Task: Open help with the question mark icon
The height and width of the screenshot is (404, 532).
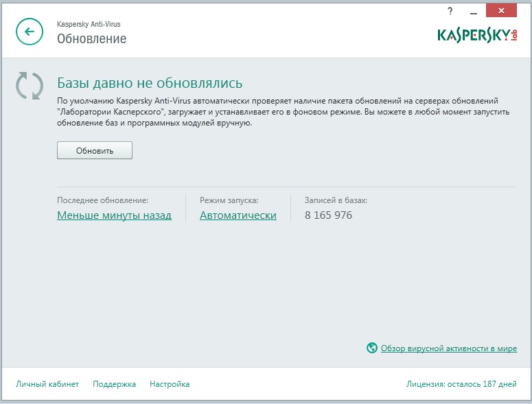Action: [x=450, y=11]
